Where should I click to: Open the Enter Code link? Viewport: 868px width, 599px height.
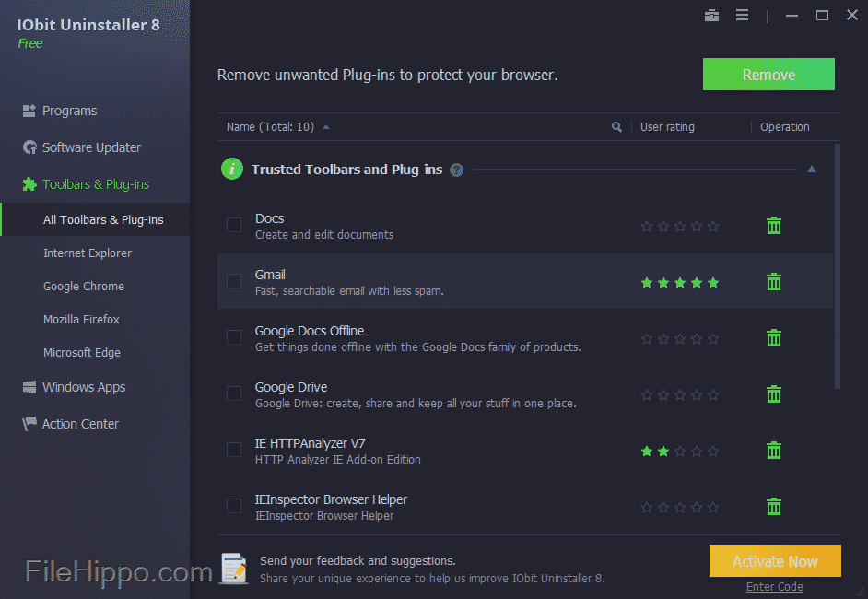coord(774,587)
